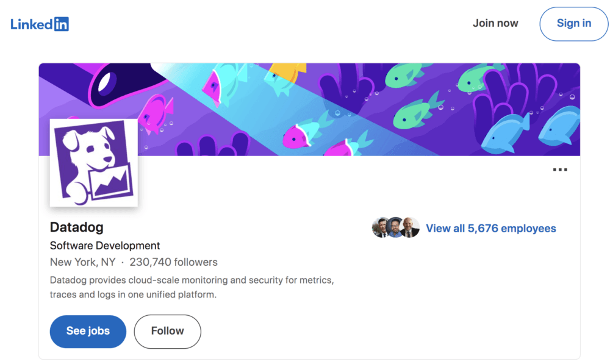The width and height of the screenshot is (610, 364).
Task: Open View all 5,676 employees link
Action: coord(490,229)
